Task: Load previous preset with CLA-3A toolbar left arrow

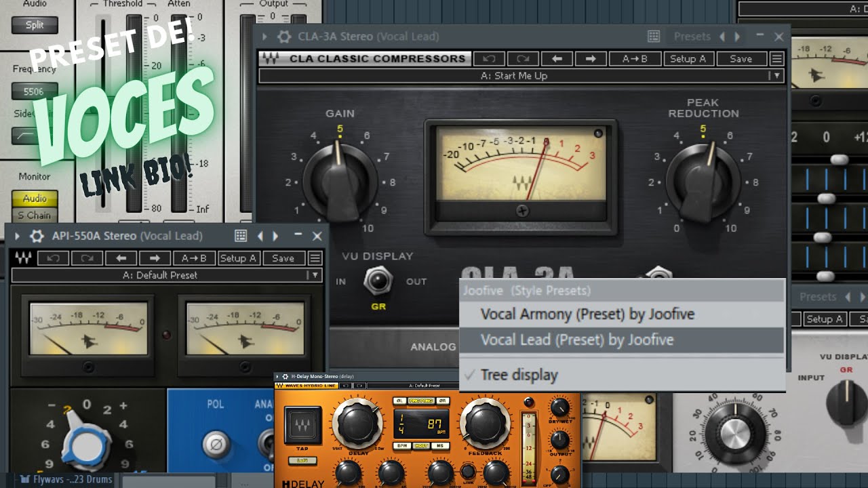Action: point(557,59)
